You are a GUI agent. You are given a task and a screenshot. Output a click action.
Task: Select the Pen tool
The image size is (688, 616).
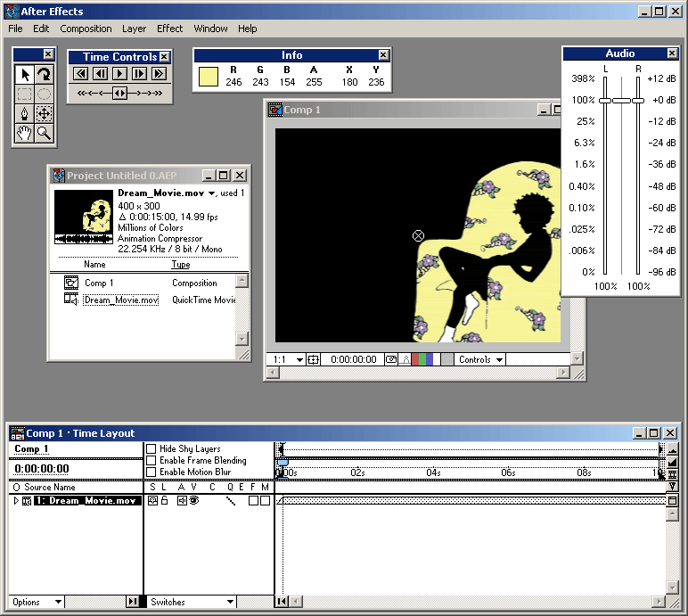24,113
